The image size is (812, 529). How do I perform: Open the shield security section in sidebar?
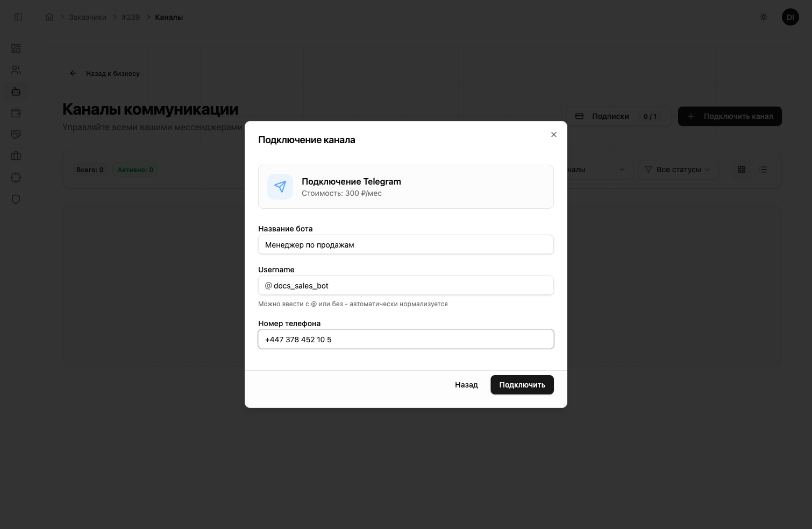(16, 199)
